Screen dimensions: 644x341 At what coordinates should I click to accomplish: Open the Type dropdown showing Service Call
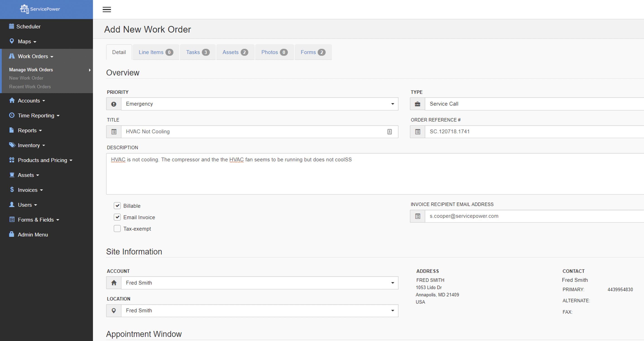(534, 104)
